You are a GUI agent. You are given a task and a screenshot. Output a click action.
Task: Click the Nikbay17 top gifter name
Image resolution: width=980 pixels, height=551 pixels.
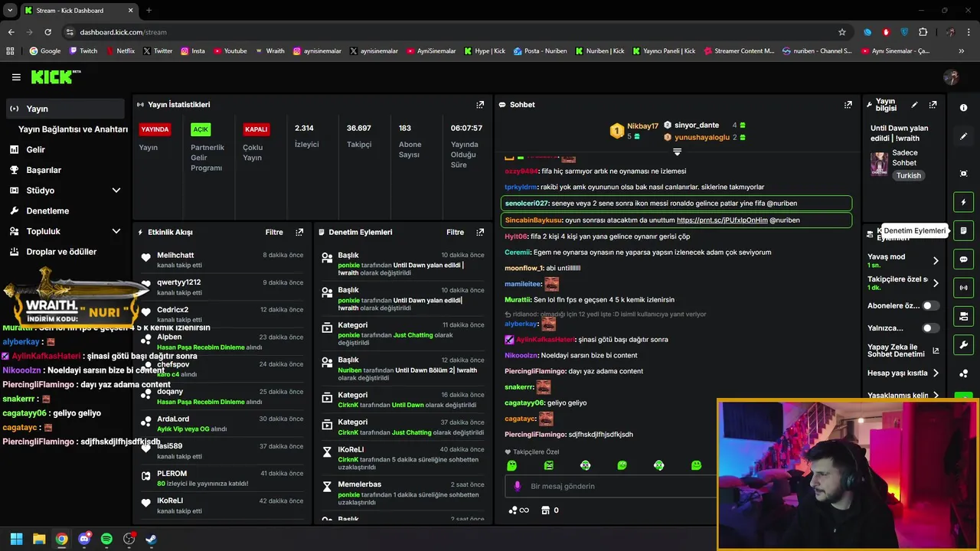pos(642,126)
